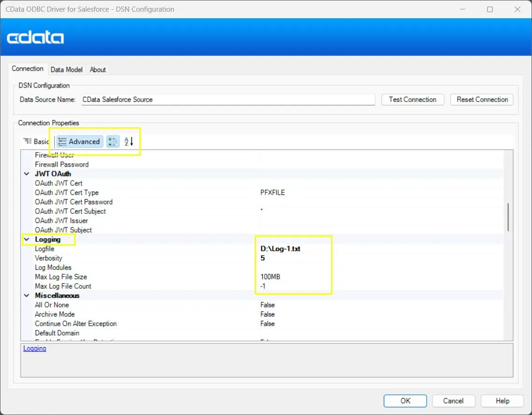Click the Test Connection button
The width and height of the screenshot is (532, 415).
click(x=412, y=100)
